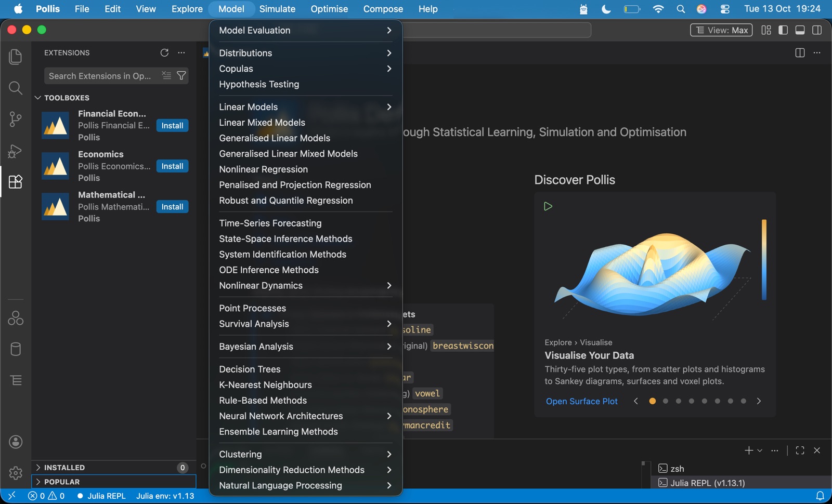
Task: Open the notifications bell in status bar
Action: 820,496
